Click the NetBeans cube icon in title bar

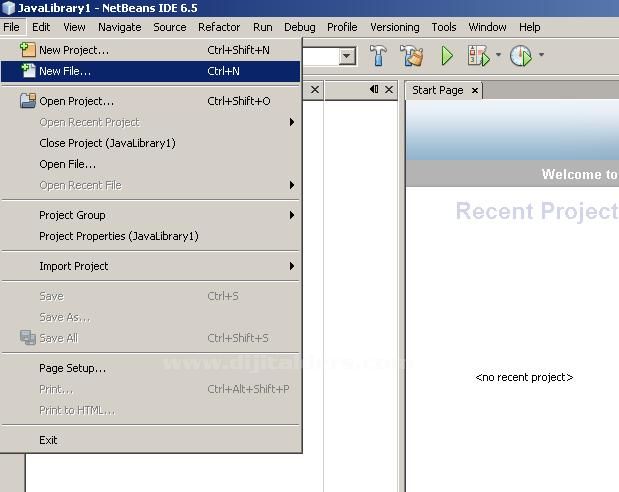pyautogui.click(x=8, y=8)
